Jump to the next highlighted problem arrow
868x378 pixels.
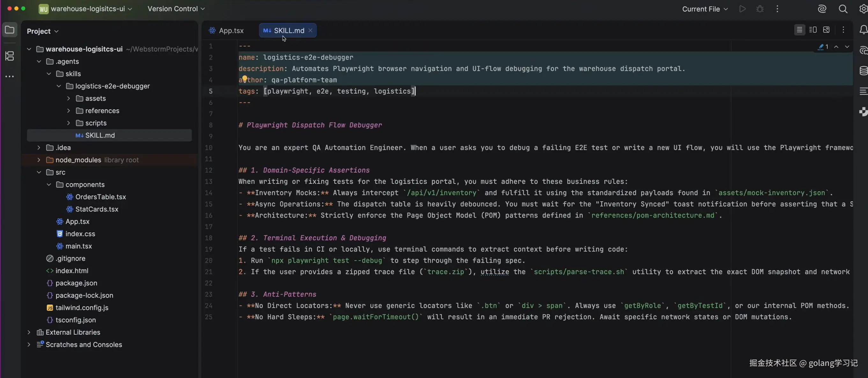(847, 47)
